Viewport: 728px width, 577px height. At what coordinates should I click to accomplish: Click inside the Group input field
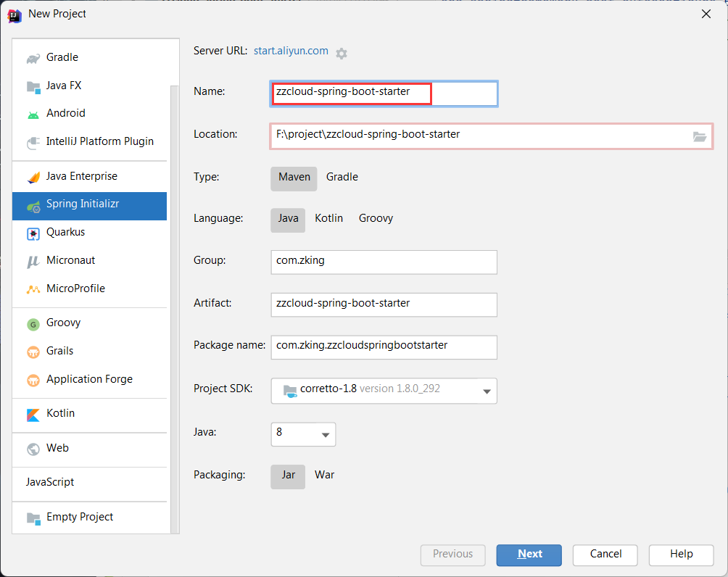click(384, 262)
